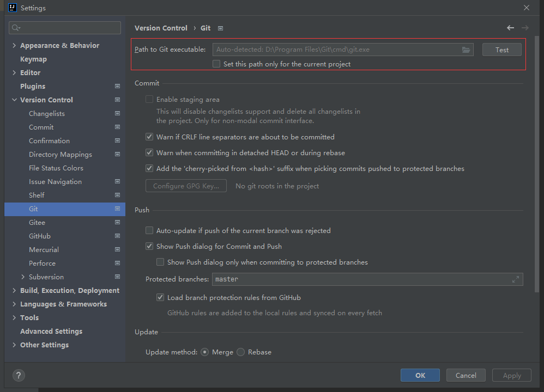Viewport: 544px width, 392px height.
Task: Open the Plugins settings page
Action: (33, 87)
